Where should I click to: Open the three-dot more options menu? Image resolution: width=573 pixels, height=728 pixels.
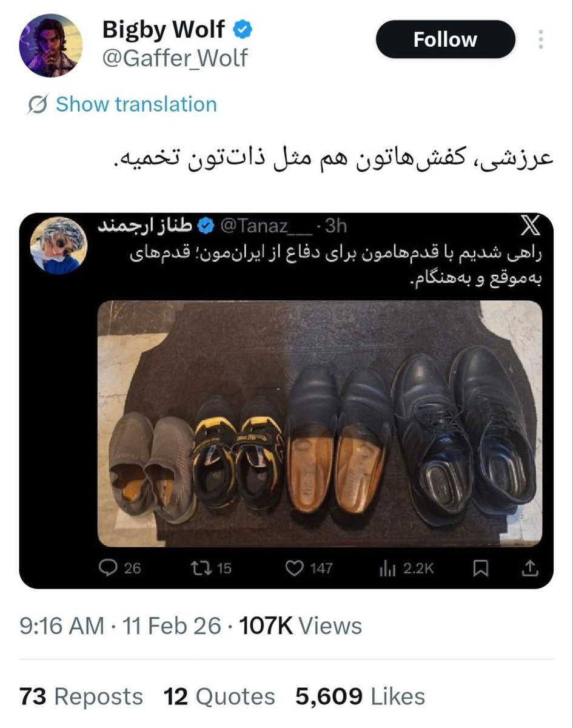point(540,40)
